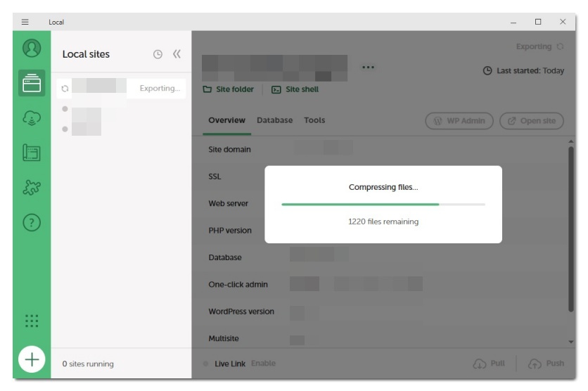Open the Help question mark icon
This screenshot has height=391, width=588.
coord(32,223)
